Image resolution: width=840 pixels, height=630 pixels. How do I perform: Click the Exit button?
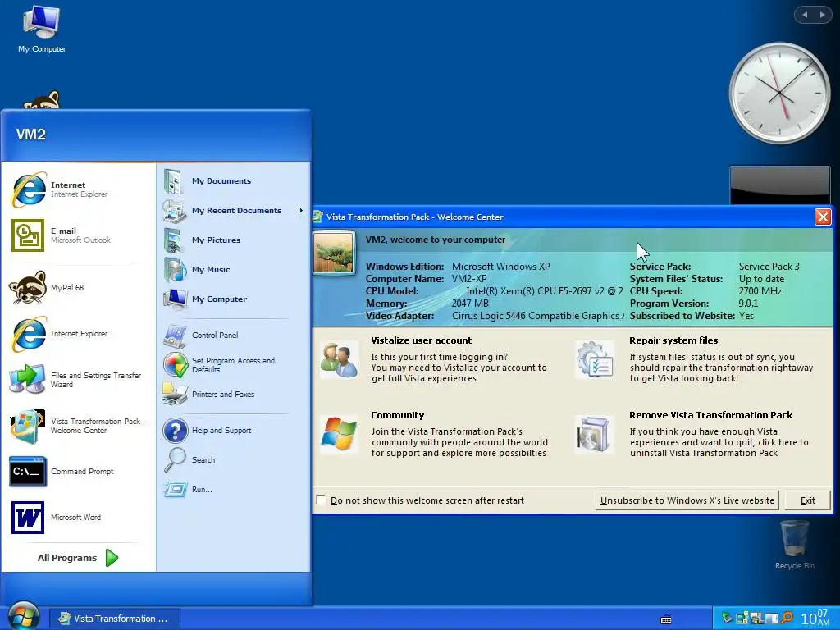[808, 500]
